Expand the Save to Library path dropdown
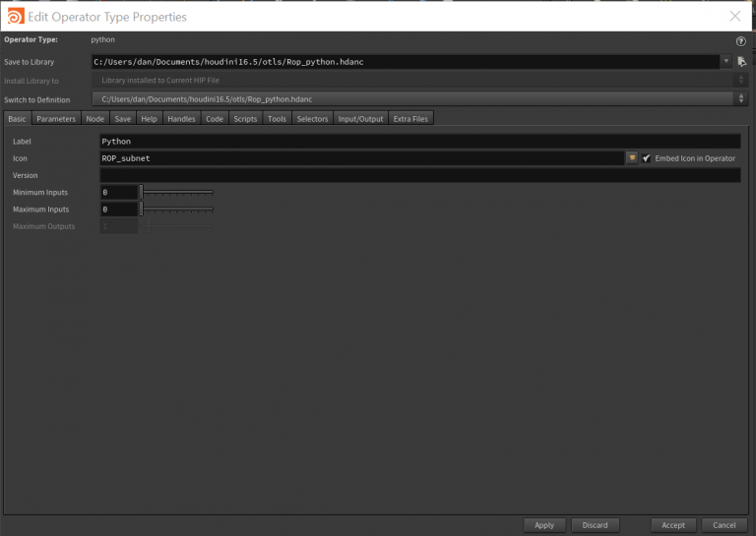The width and height of the screenshot is (756, 536). [725, 62]
